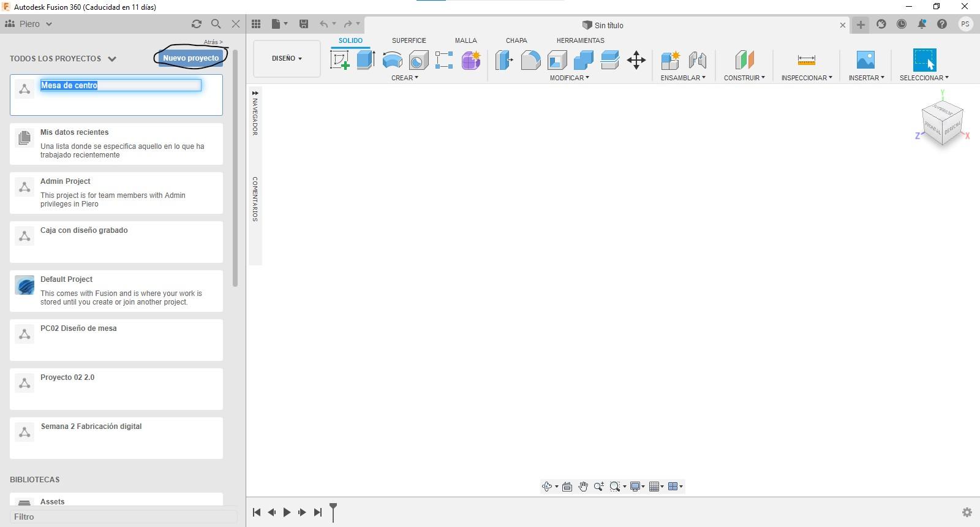Screen dimensions: 980x527
Task: Expand the DISEÑO workspace dropdown
Action: click(x=287, y=58)
